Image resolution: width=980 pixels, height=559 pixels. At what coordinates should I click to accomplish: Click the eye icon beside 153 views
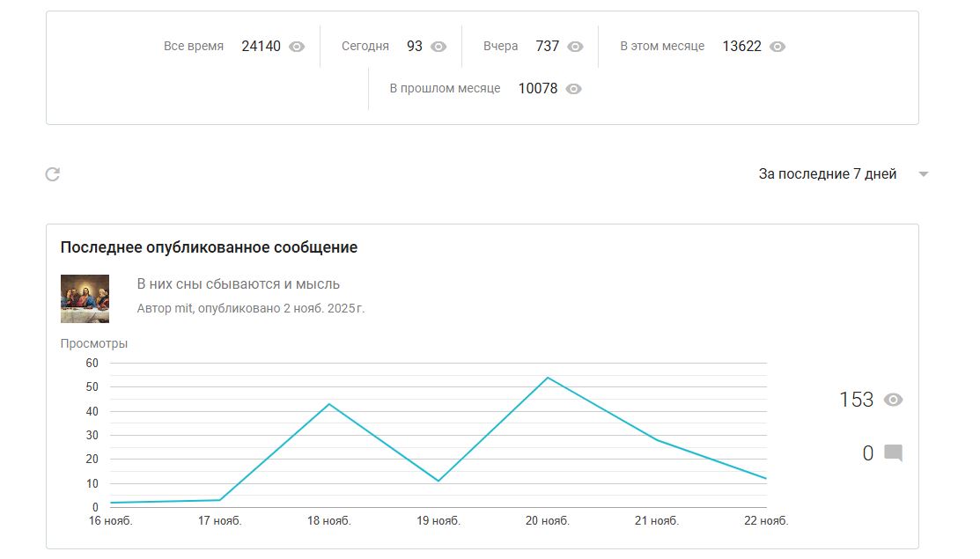(893, 400)
